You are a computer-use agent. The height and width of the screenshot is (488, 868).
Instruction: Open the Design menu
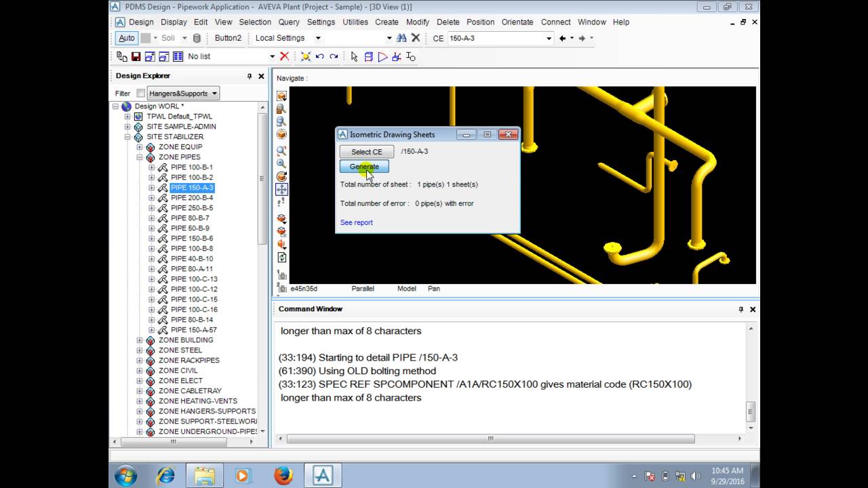(x=141, y=22)
